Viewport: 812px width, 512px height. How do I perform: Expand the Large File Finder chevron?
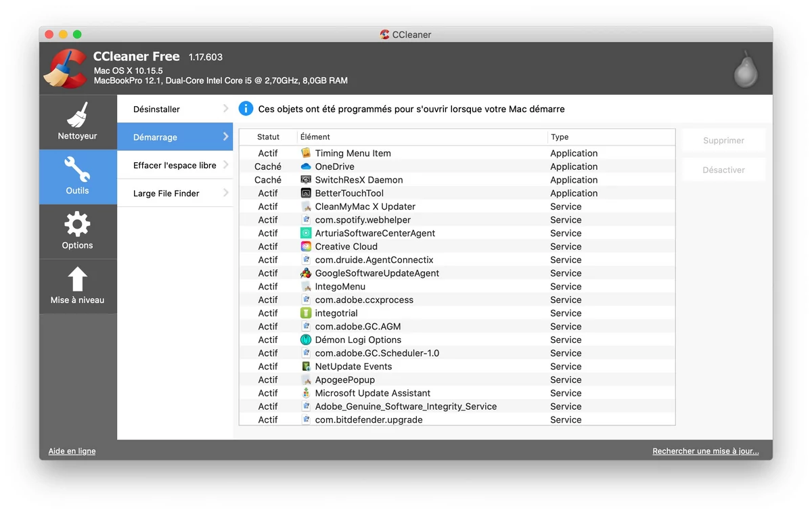pos(226,193)
